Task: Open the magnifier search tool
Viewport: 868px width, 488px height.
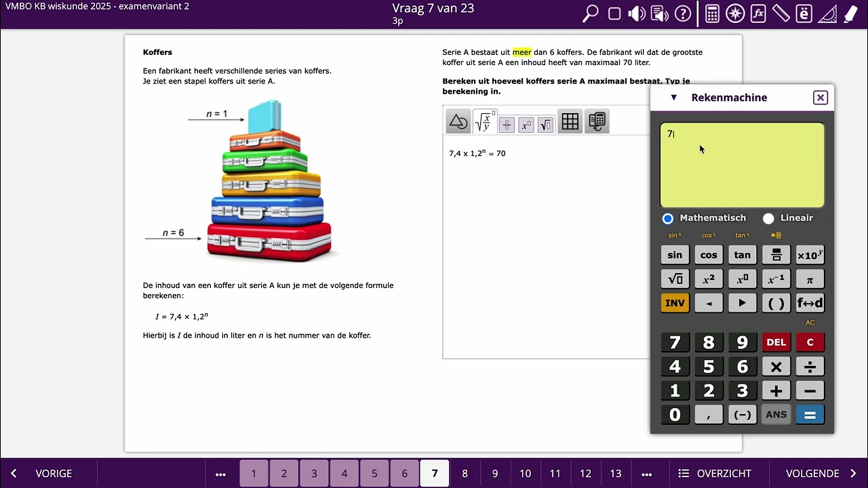Action: coord(591,14)
